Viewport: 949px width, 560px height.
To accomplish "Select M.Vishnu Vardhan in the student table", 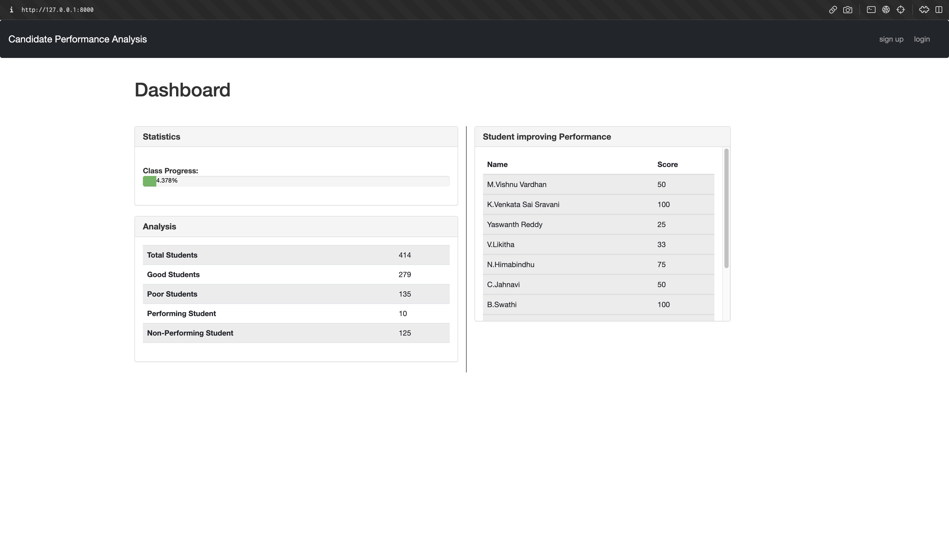I will (517, 185).
